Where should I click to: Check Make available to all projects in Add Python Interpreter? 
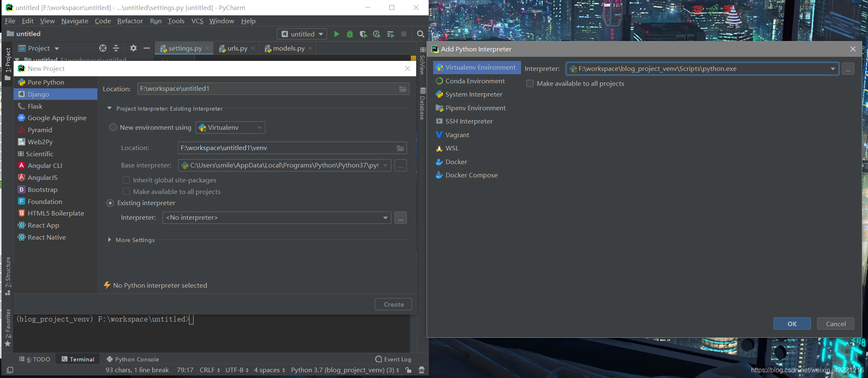tap(530, 83)
